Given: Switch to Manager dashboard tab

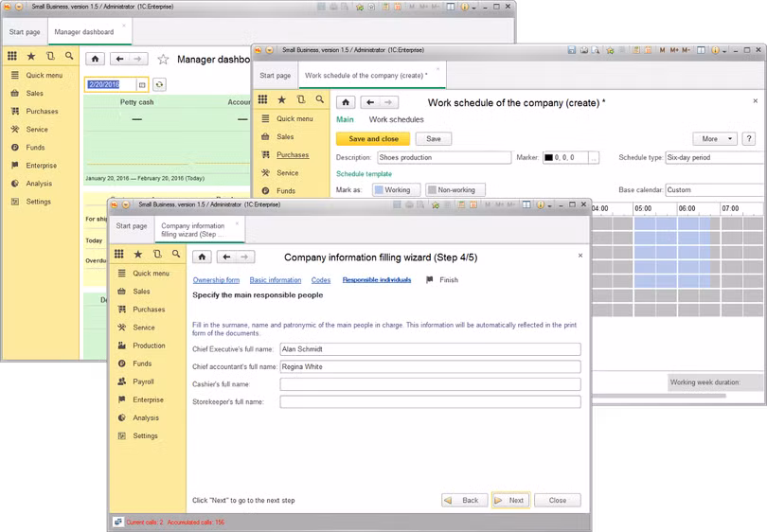Looking at the screenshot, I should point(83,32).
